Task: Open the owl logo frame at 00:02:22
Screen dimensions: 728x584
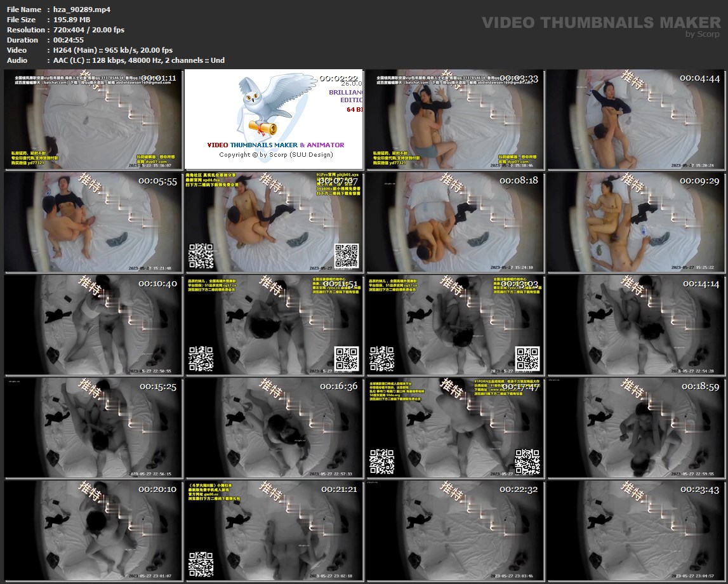Action: tap(274, 120)
